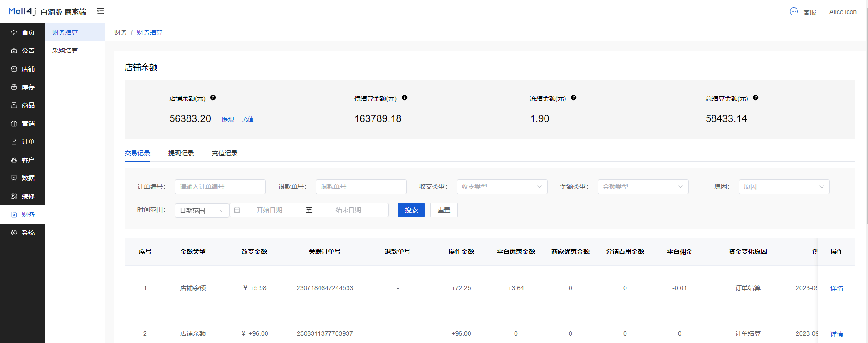Click the blue 搜索 button
868x343 pixels.
[x=411, y=210]
